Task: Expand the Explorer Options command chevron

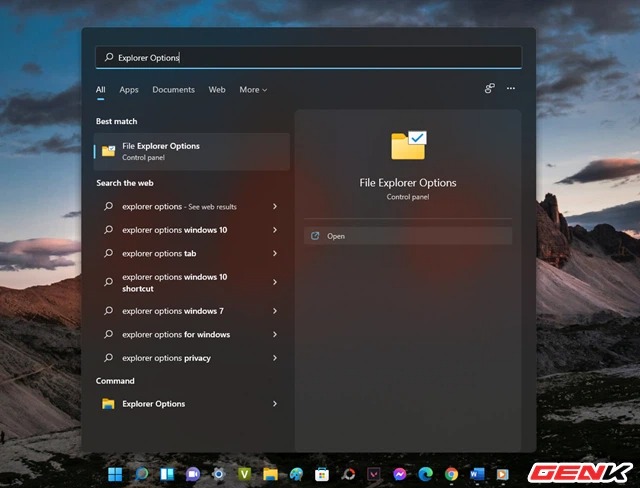Action: (x=275, y=404)
